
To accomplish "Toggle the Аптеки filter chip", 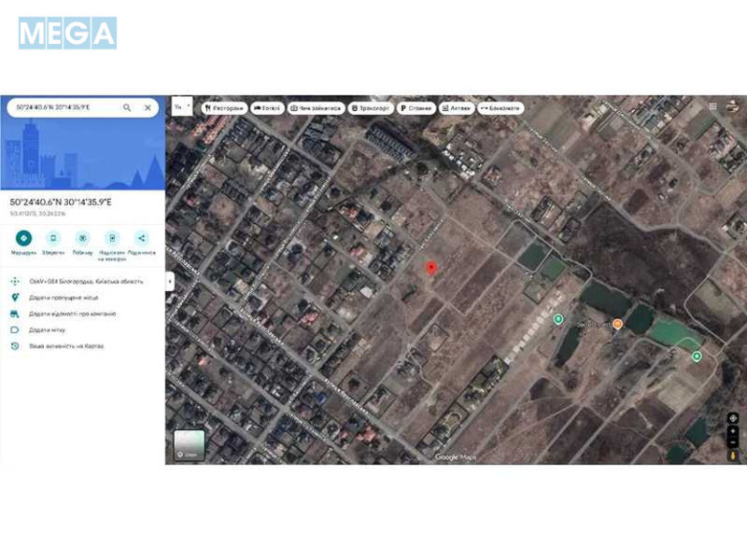I will [456, 107].
